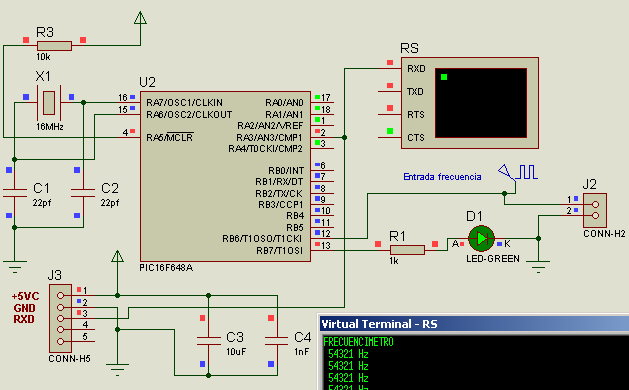The image size is (629, 390).
Task: Click the RS virtual terminal black screen
Action: click(x=481, y=103)
